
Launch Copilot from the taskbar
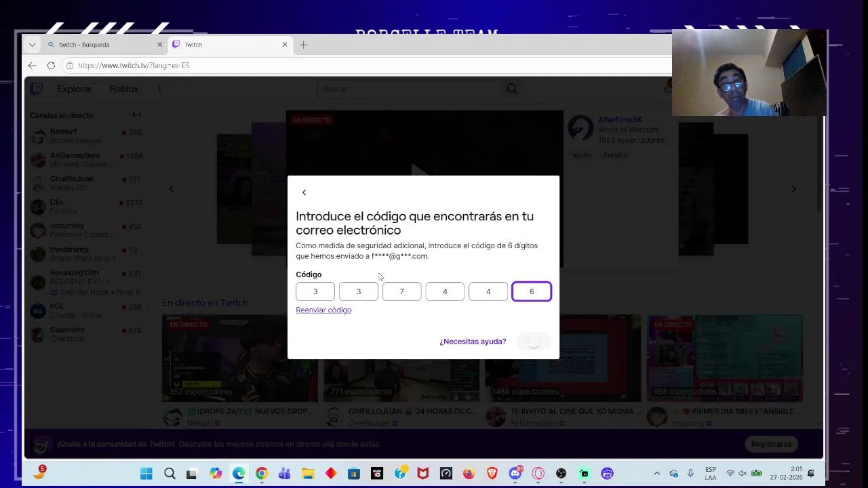click(216, 474)
